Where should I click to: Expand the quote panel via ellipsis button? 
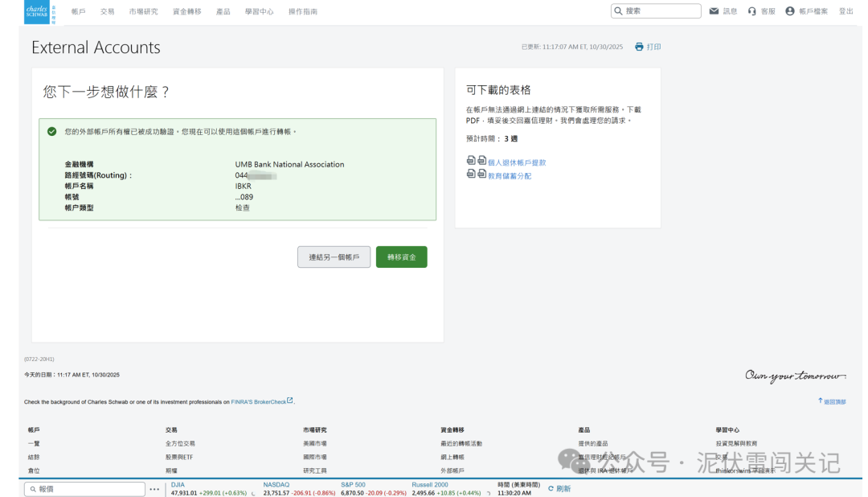click(154, 488)
